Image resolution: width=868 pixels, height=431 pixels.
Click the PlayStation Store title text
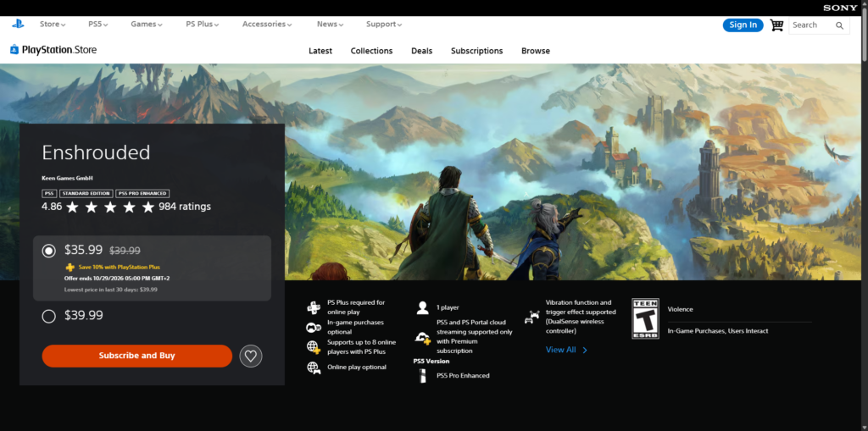point(59,50)
